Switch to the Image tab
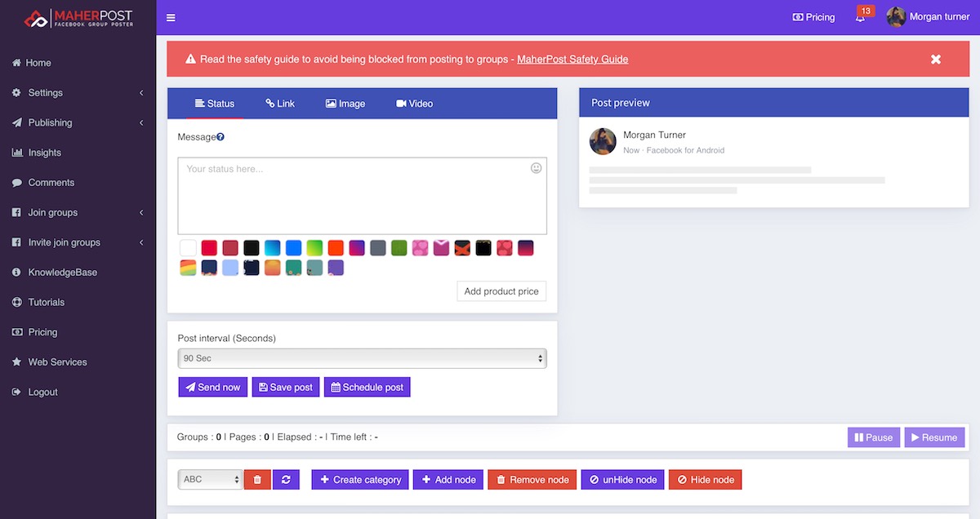The image size is (980, 519). [x=345, y=104]
